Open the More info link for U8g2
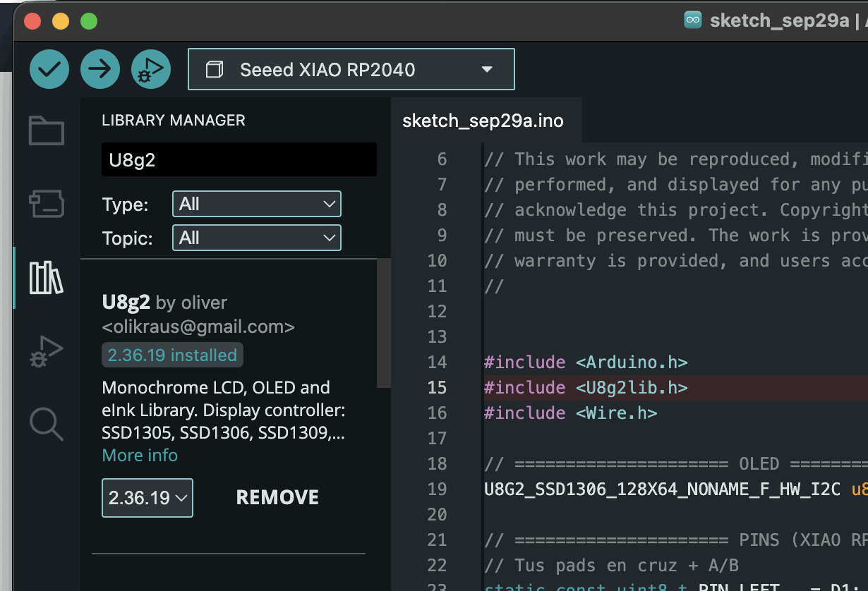The width and height of the screenshot is (868, 591). pos(140,456)
